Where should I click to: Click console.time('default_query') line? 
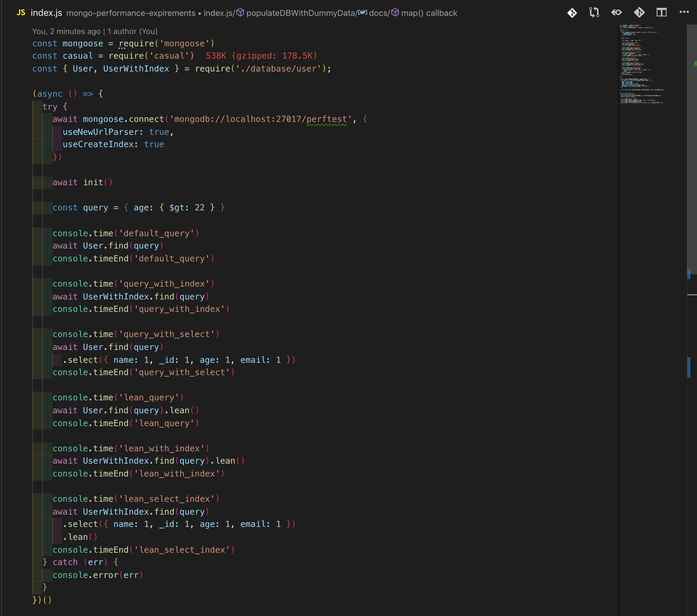126,233
